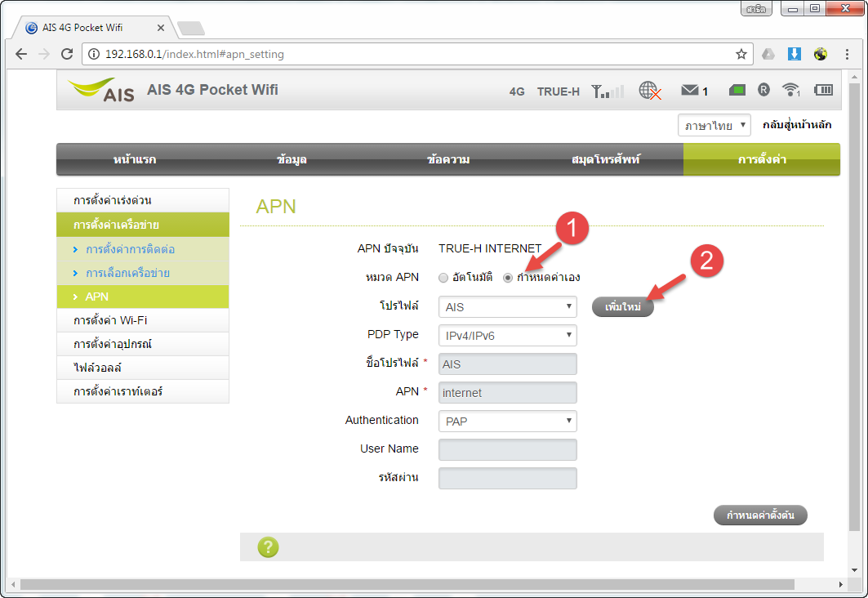
Task: Click the TRUE-H INTERNET current APN text
Action: click(x=490, y=248)
